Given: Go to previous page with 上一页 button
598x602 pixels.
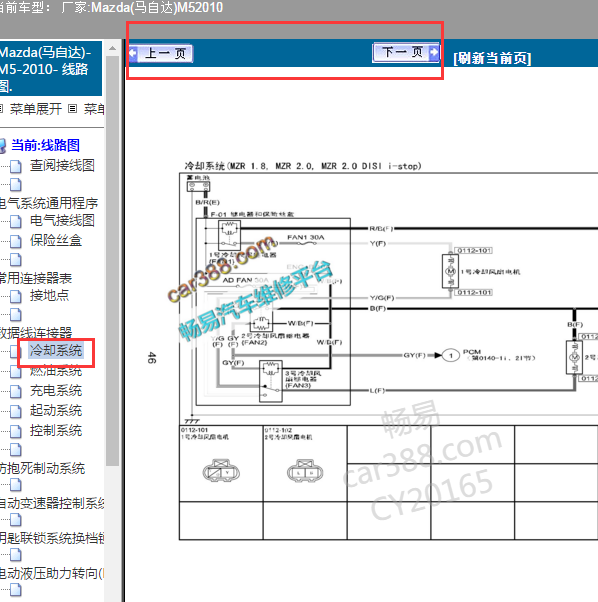Looking at the screenshot, I should (x=160, y=53).
